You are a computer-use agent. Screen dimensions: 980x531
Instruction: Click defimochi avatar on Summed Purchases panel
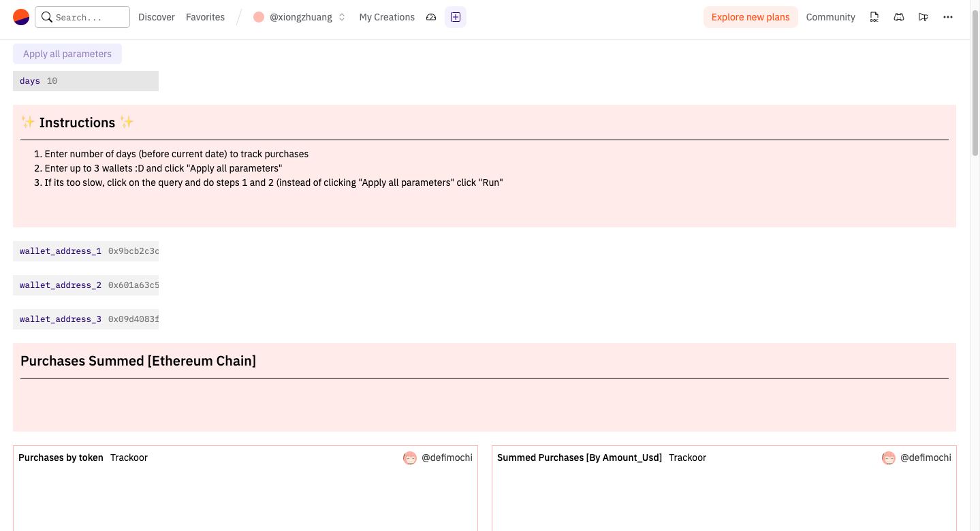coord(889,457)
